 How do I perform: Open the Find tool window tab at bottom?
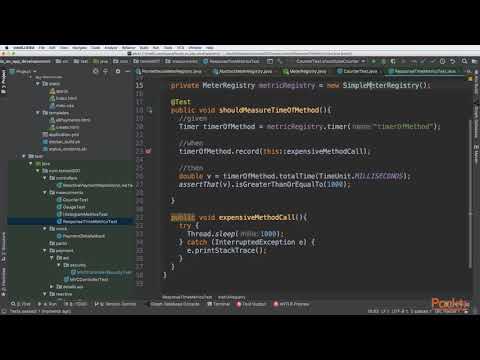tap(21, 304)
